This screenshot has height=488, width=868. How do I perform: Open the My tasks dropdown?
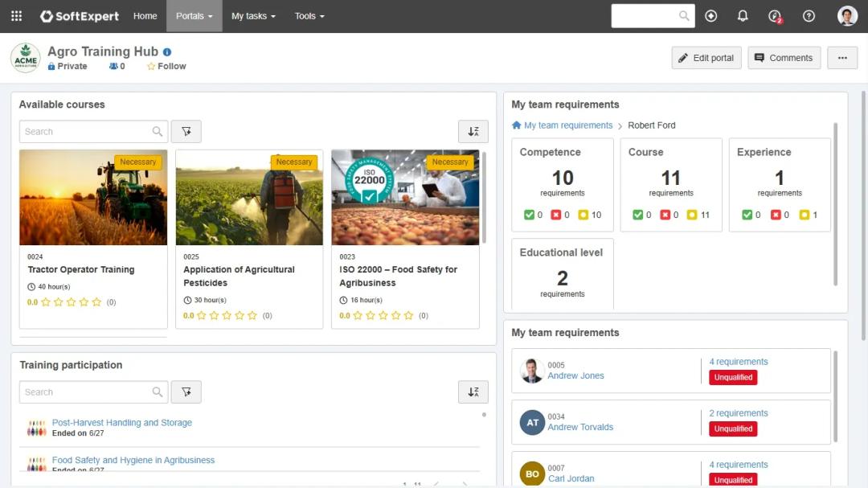point(253,16)
